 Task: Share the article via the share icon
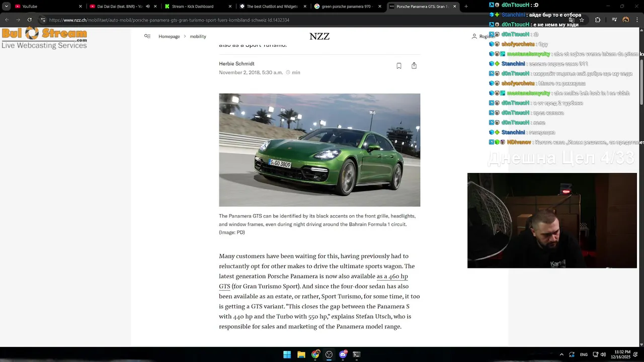(414, 66)
